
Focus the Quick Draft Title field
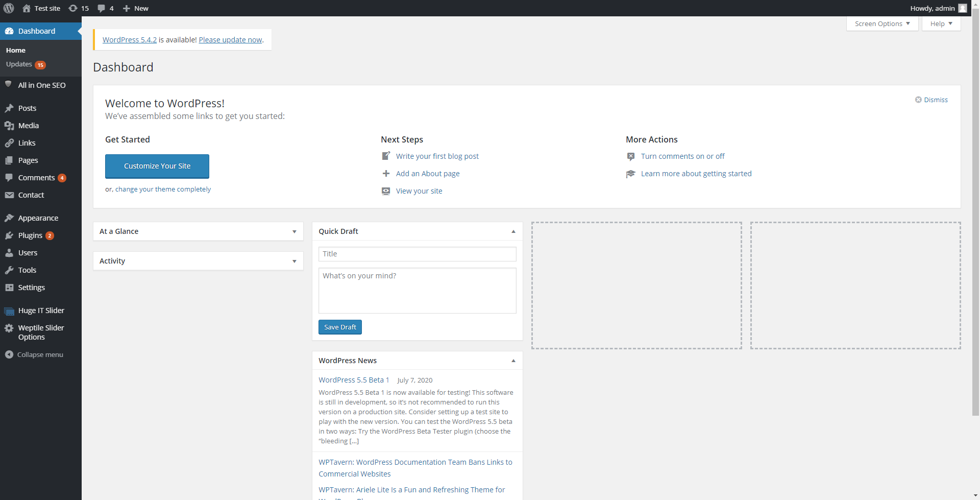tap(418, 254)
